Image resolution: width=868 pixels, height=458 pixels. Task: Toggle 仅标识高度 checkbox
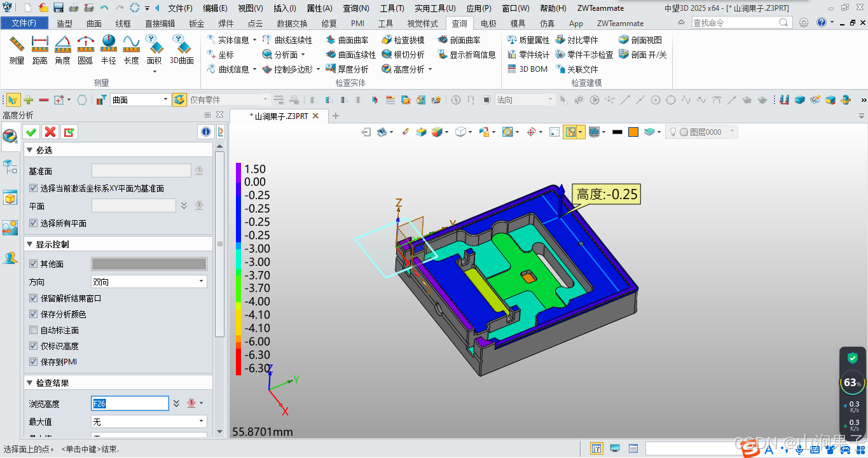click(x=34, y=346)
